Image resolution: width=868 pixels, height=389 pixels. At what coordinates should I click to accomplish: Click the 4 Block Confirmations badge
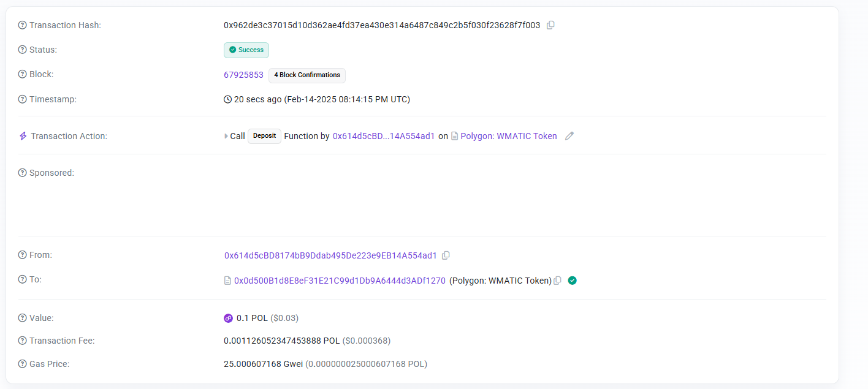(x=307, y=75)
